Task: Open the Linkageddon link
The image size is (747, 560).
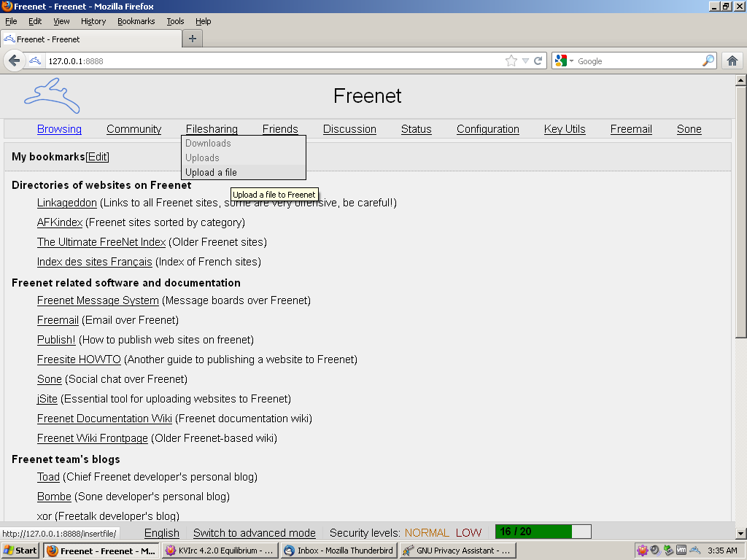Action: point(67,203)
